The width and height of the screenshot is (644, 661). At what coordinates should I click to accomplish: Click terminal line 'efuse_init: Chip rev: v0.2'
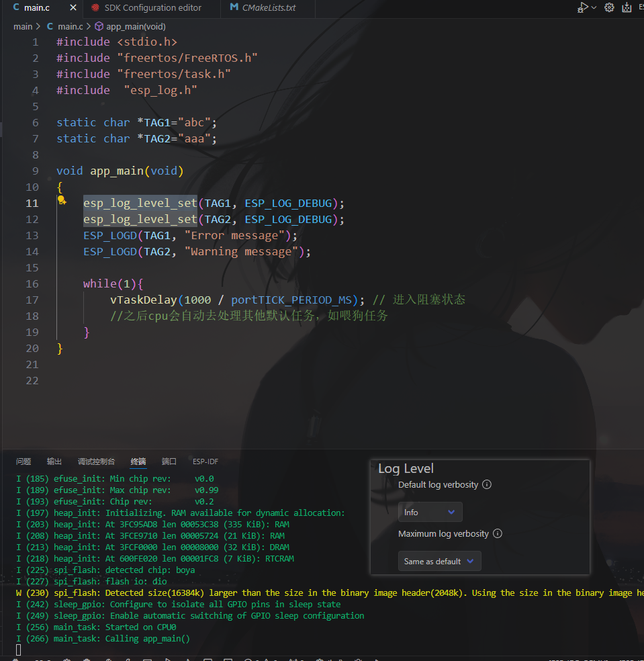[115, 502]
